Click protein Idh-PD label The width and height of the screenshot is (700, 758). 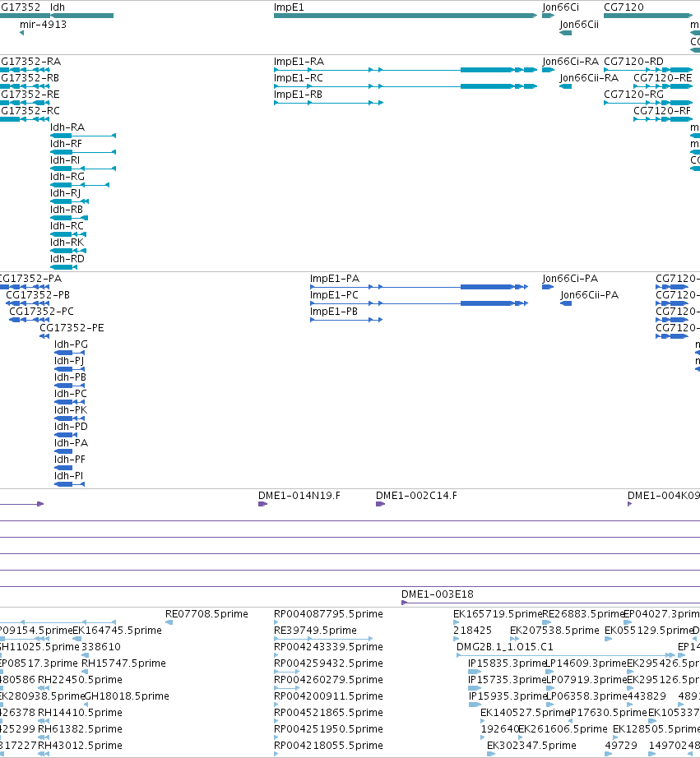[x=71, y=427]
